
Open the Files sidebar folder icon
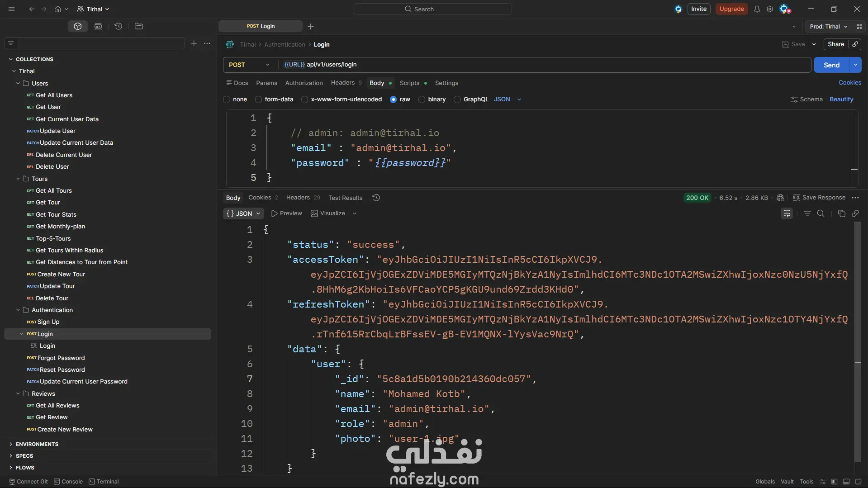click(139, 26)
